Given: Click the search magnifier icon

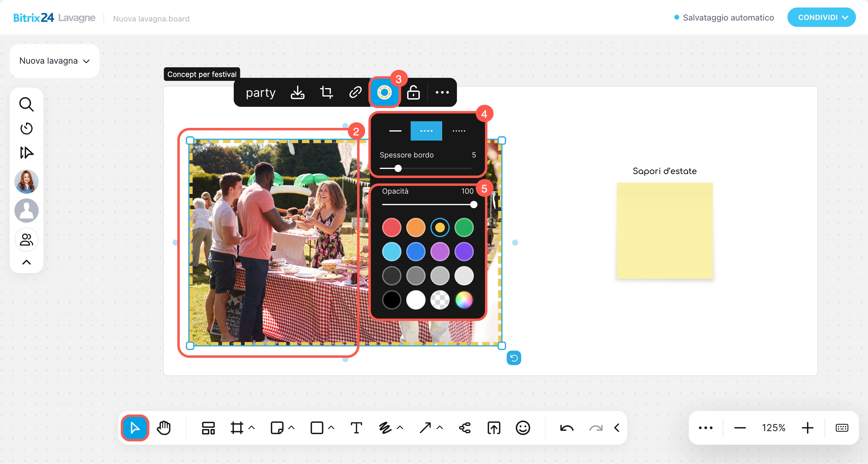Looking at the screenshot, I should coord(26,104).
